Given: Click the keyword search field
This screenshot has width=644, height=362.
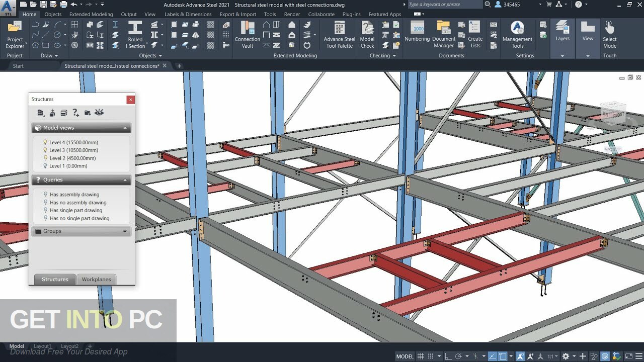Looking at the screenshot, I should [x=444, y=5].
